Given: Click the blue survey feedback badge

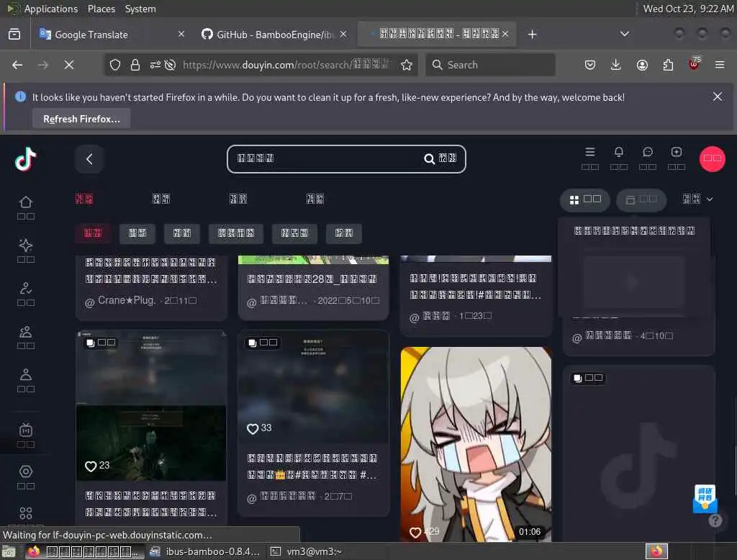Looking at the screenshot, I should (705, 498).
